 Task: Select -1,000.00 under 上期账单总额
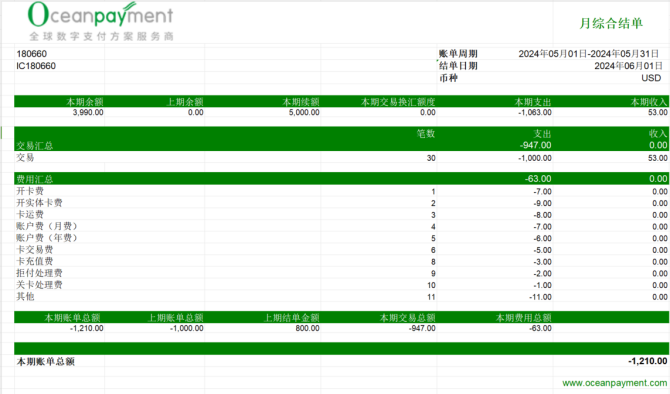tap(186, 328)
